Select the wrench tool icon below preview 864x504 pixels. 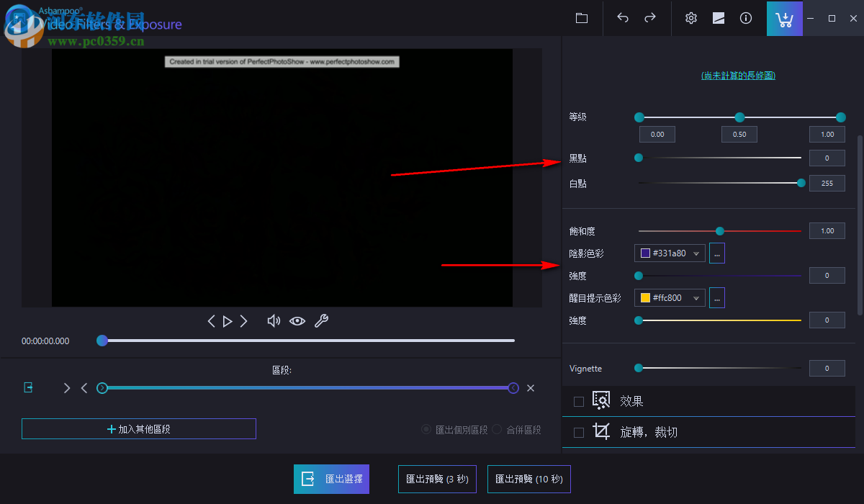point(321,320)
